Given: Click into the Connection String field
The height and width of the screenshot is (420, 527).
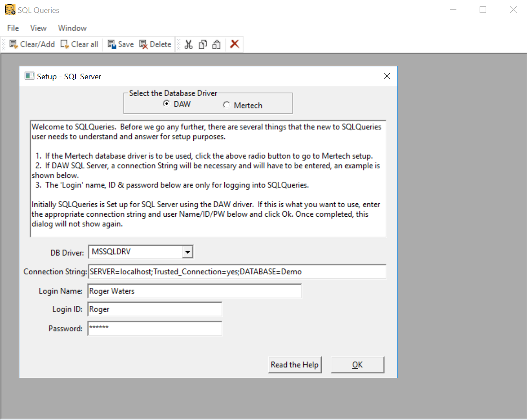Looking at the screenshot, I should point(237,272).
